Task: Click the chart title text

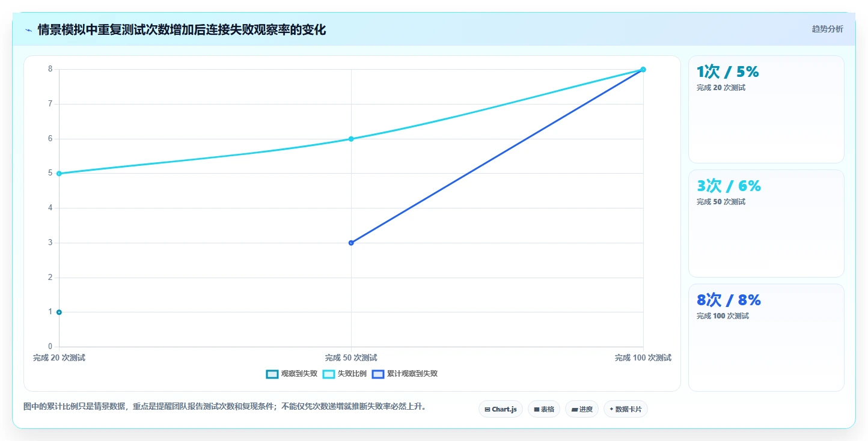Action: pos(182,29)
